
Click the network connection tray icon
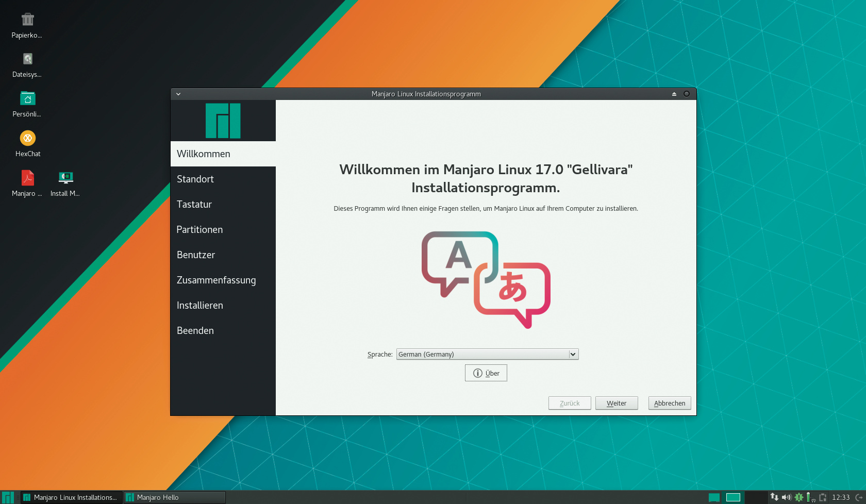(774, 497)
